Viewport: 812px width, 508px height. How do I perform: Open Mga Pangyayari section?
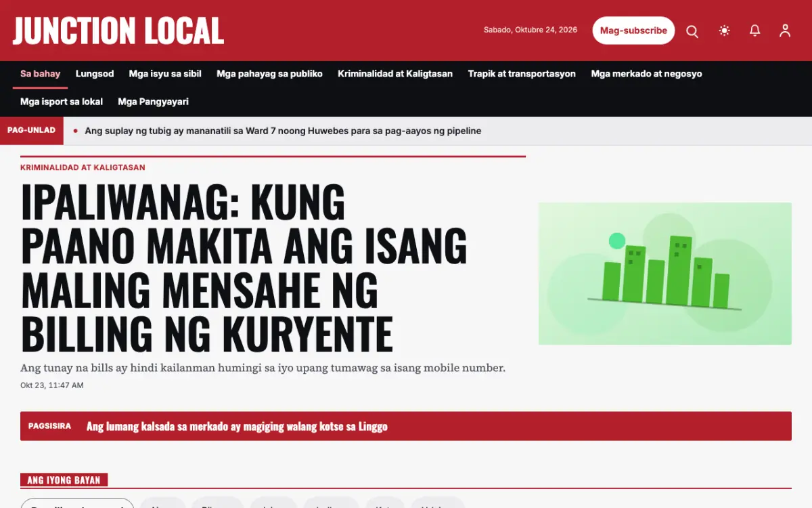[153, 102]
